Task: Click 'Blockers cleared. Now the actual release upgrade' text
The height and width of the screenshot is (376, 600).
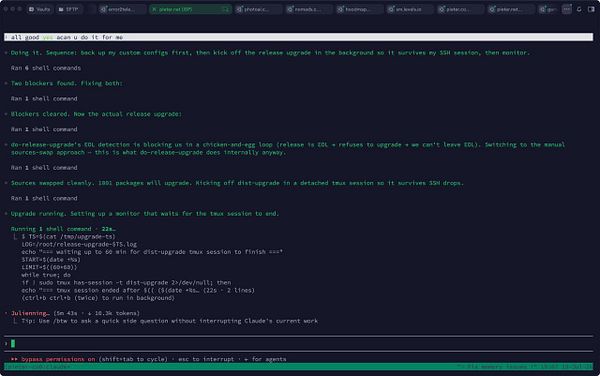Action: coord(96,114)
